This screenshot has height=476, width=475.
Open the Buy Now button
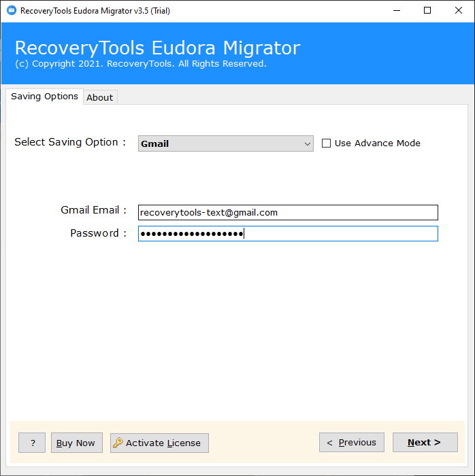point(77,443)
